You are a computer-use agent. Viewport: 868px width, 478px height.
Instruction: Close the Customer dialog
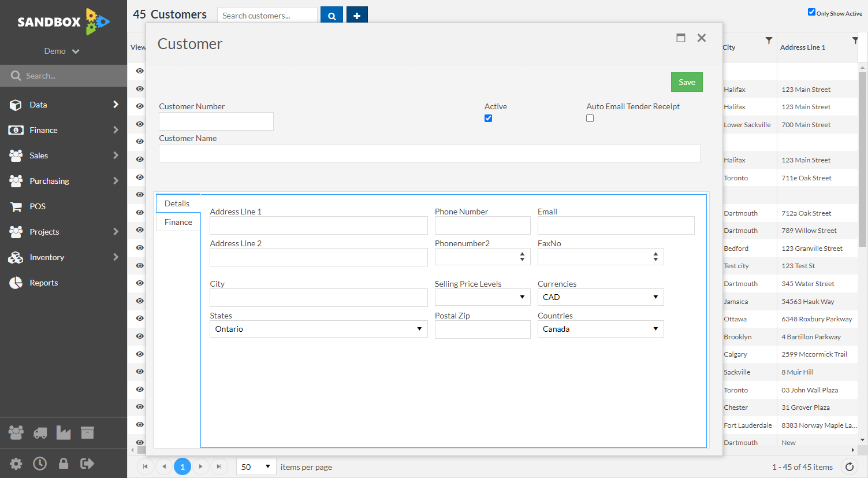(702, 38)
